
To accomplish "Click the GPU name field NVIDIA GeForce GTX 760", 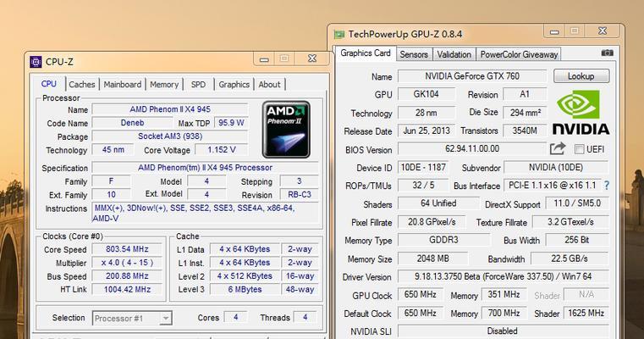I will coord(472,76).
